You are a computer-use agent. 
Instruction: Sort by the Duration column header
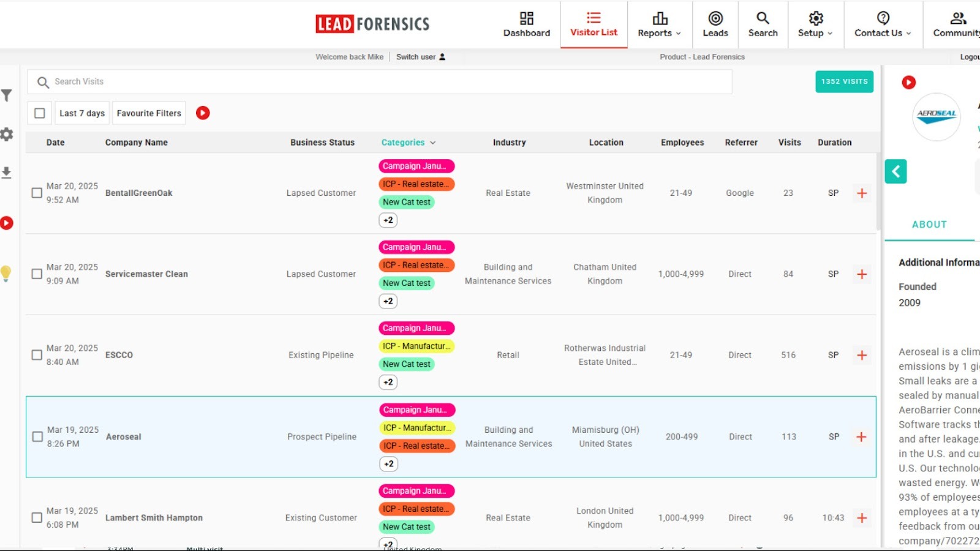[x=834, y=143]
